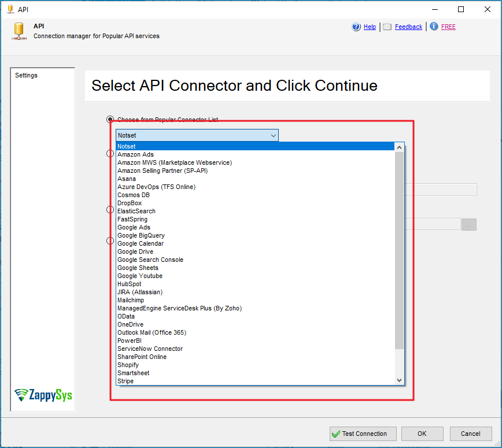Select the third radio button option
This screenshot has width=502, height=448.
(110, 210)
